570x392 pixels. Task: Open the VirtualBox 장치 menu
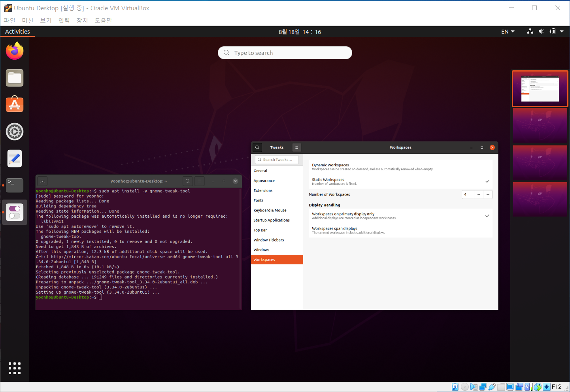(82, 20)
